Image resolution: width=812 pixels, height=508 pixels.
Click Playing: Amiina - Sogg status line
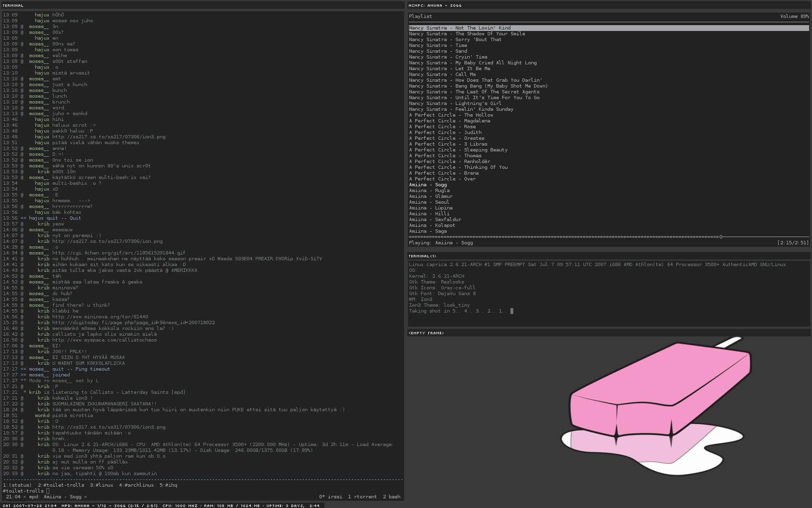[x=441, y=243]
